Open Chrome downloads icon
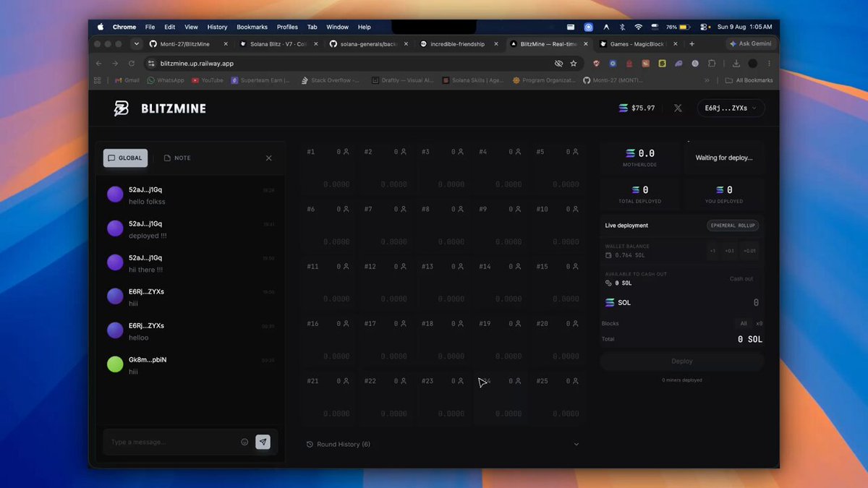 (x=736, y=64)
